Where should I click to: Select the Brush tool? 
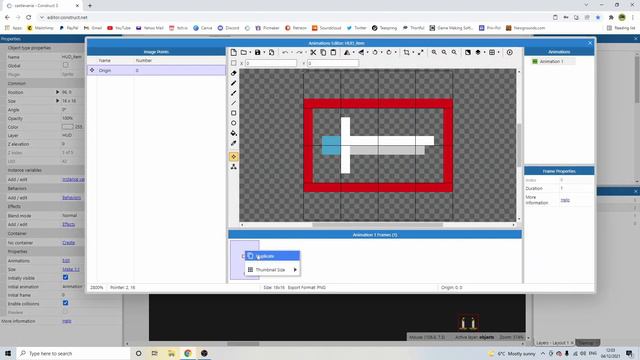(233, 93)
